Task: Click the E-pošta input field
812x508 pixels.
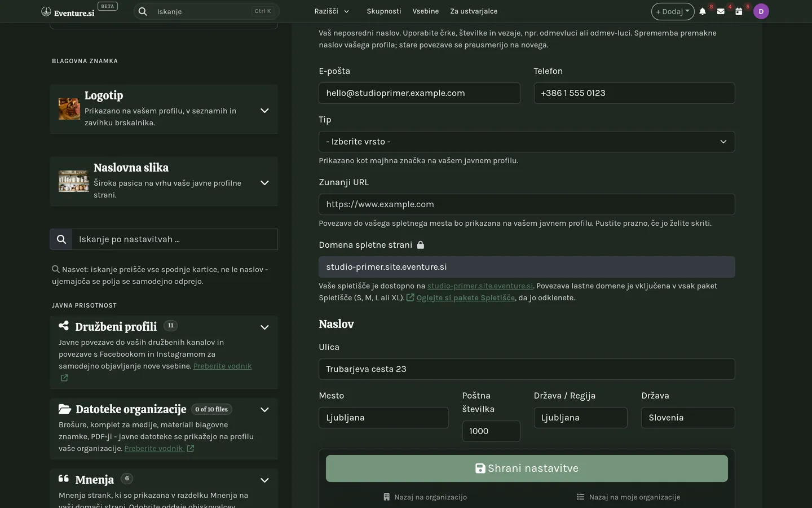Action: click(x=420, y=93)
